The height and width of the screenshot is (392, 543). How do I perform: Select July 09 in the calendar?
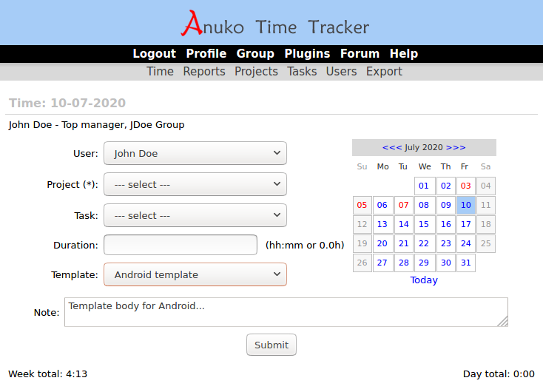tap(445, 205)
